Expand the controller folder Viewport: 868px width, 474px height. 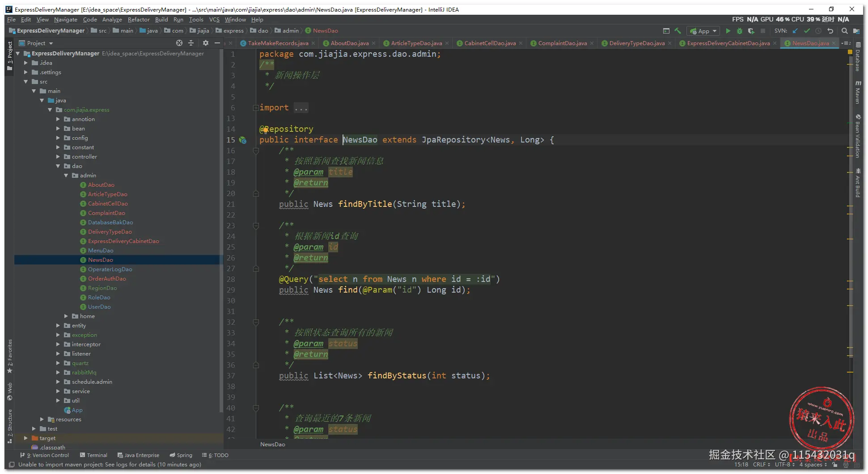click(x=58, y=157)
